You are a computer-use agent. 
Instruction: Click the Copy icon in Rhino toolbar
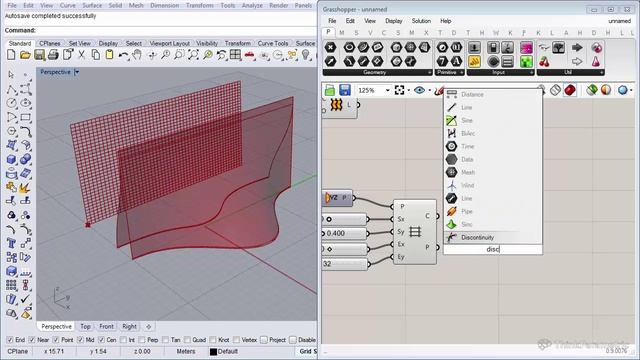pyautogui.click(x=96, y=54)
